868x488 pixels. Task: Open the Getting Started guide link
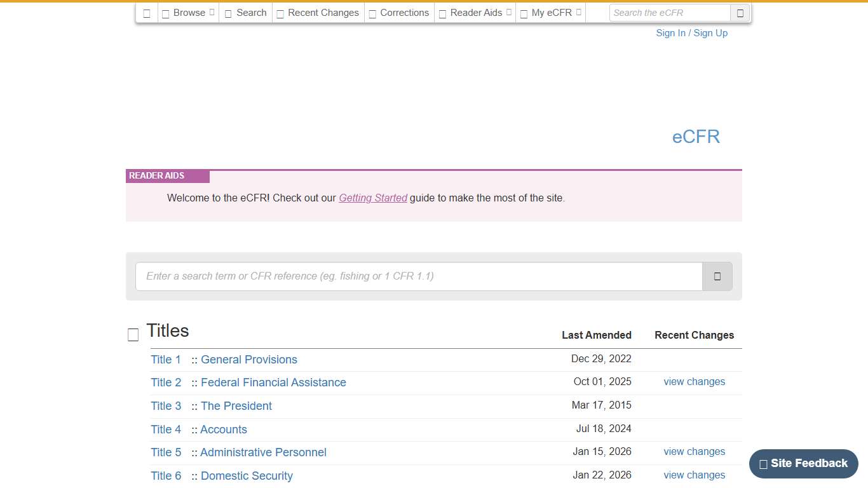click(373, 198)
